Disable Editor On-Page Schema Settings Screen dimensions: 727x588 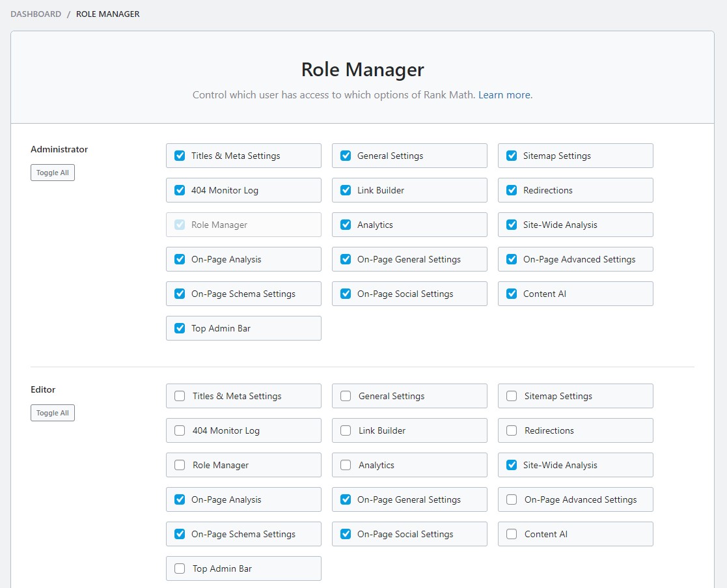180,534
